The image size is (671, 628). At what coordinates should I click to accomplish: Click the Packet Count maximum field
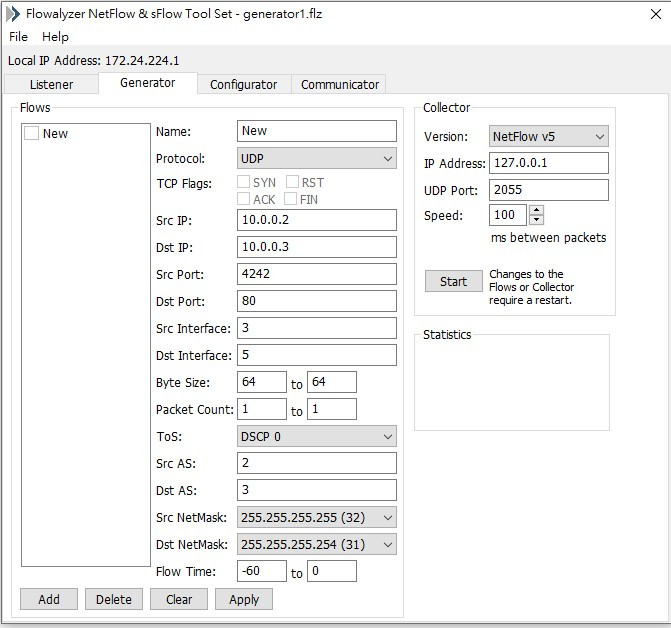click(332, 409)
